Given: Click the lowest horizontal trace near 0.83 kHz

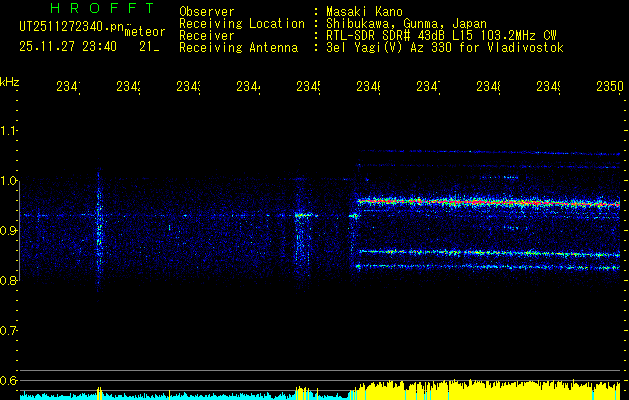Looking at the screenshot, I should [x=489, y=267].
